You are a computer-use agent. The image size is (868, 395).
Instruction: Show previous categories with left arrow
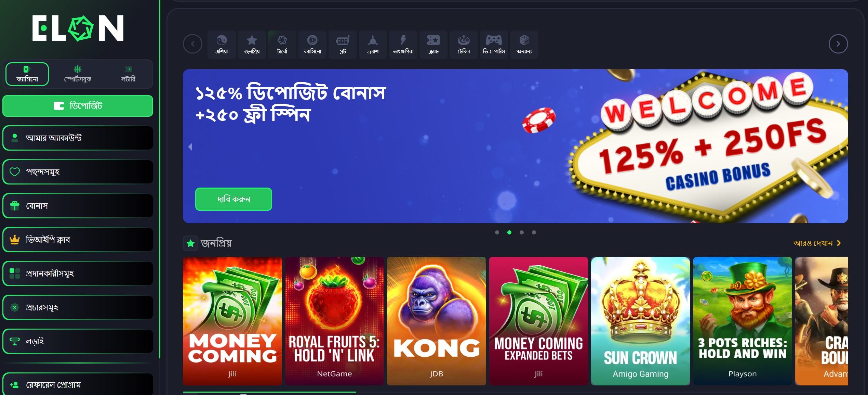192,44
